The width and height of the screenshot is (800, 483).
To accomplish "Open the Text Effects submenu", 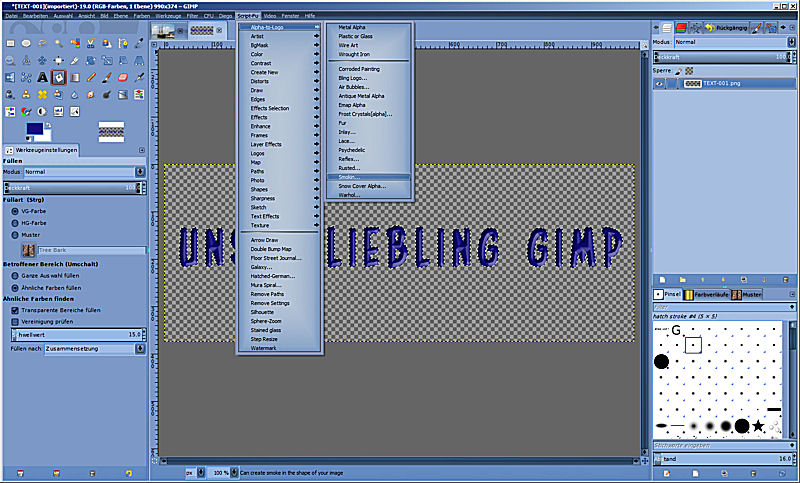I will click(280, 216).
